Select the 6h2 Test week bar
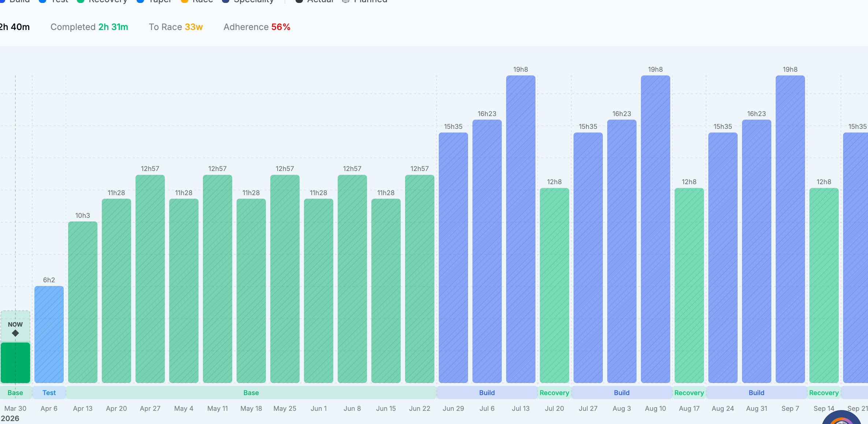Viewport: 868px width, 424px height. coord(49,334)
